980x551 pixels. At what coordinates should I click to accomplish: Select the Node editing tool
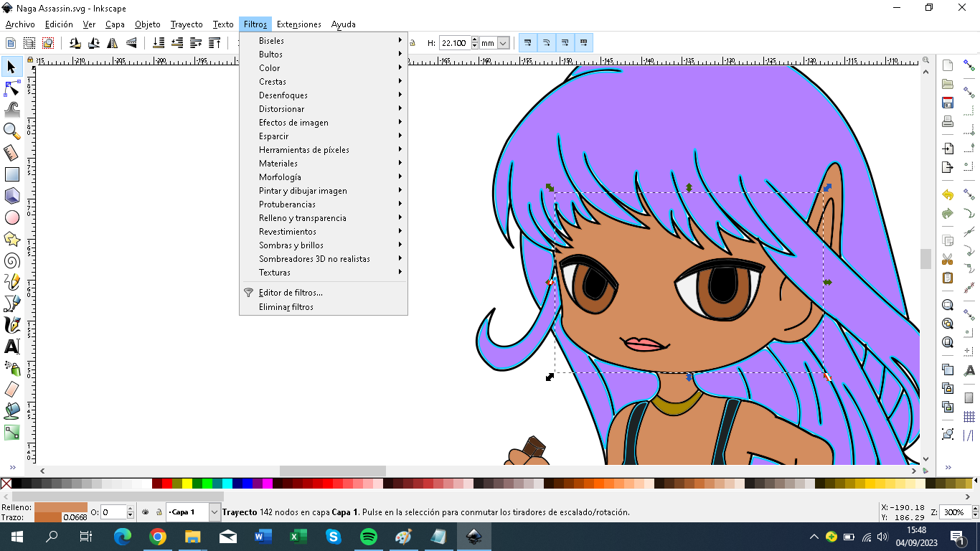tap(11, 88)
